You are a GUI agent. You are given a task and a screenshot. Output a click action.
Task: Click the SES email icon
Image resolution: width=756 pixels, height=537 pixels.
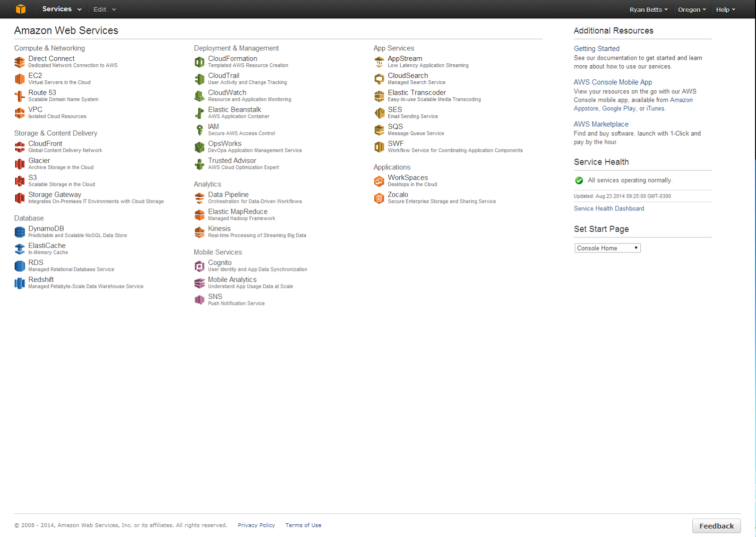[379, 113]
